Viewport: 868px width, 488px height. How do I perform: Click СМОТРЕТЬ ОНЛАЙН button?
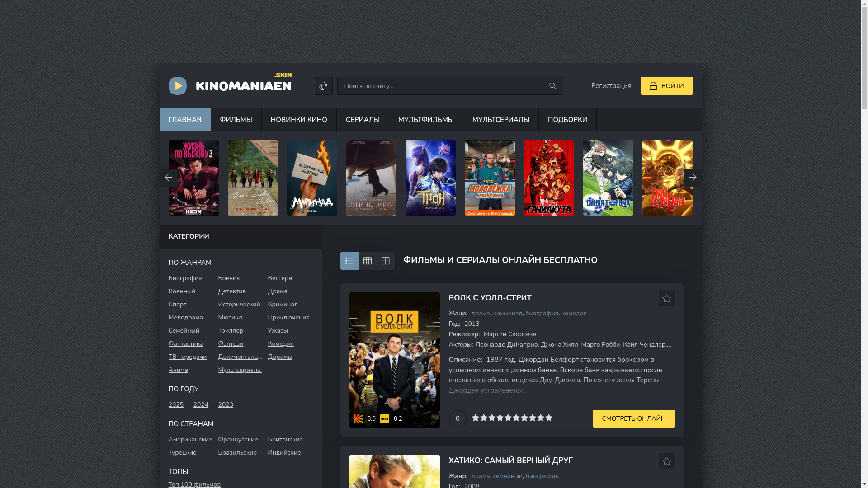click(x=633, y=419)
